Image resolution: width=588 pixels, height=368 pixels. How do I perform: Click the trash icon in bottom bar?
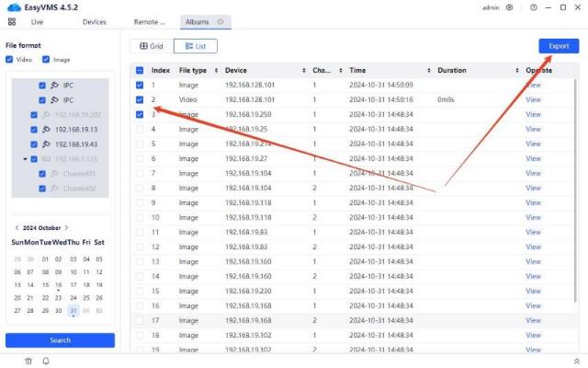click(x=28, y=361)
